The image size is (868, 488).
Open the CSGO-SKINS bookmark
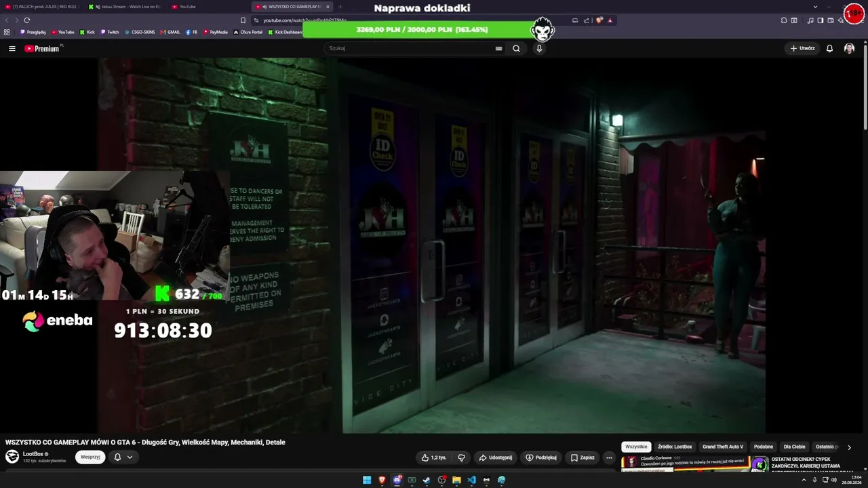point(140,32)
